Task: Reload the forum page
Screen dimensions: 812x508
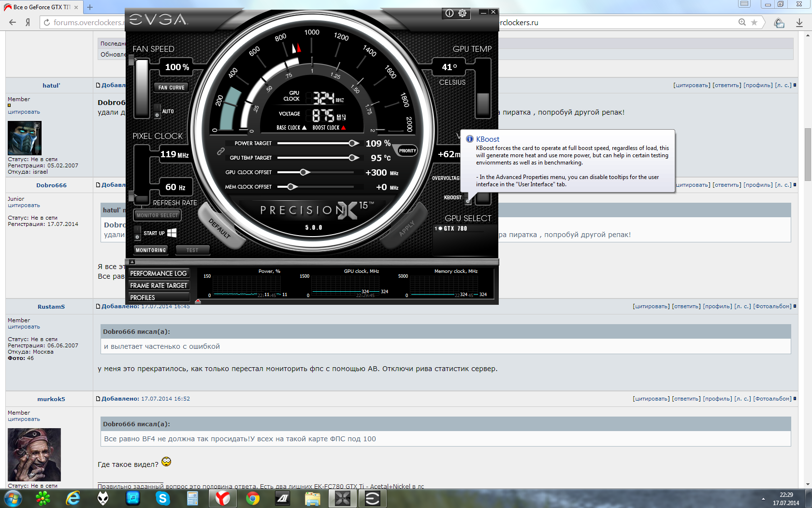Action: click(x=47, y=22)
